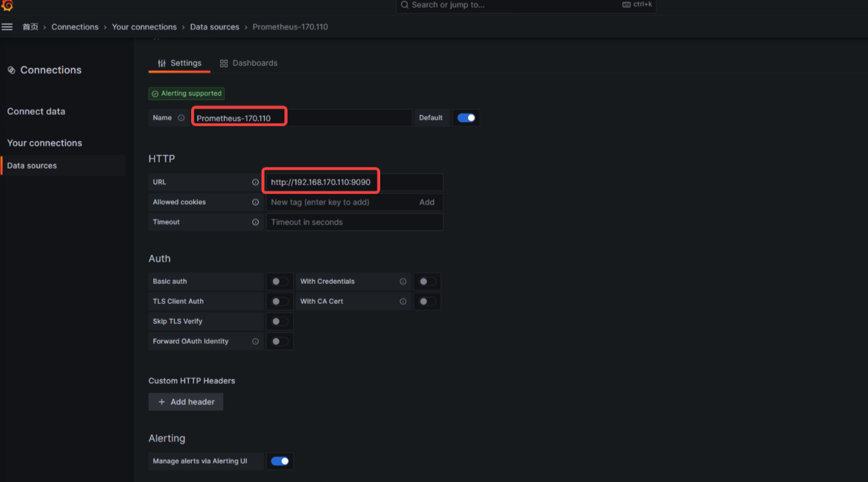Go to Data sources breadcrumb link
The image size is (868, 482).
(214, 27)
